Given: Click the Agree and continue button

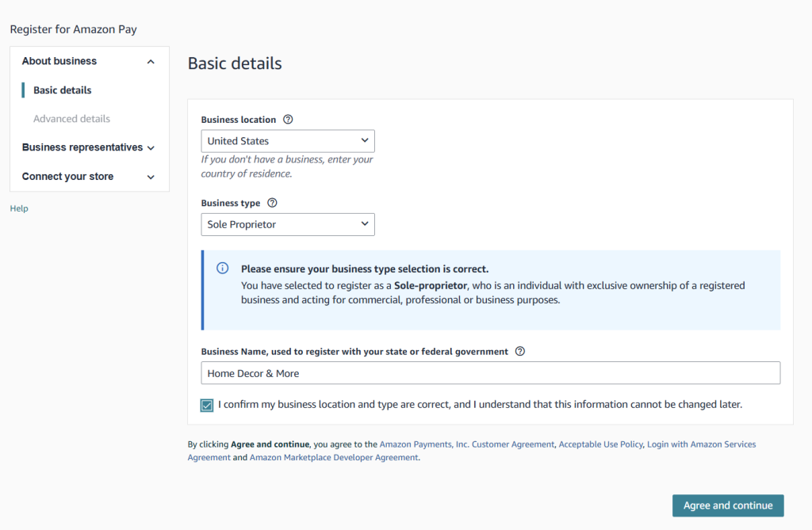Looking at the screenshot, I should click(x=727, y=505).
